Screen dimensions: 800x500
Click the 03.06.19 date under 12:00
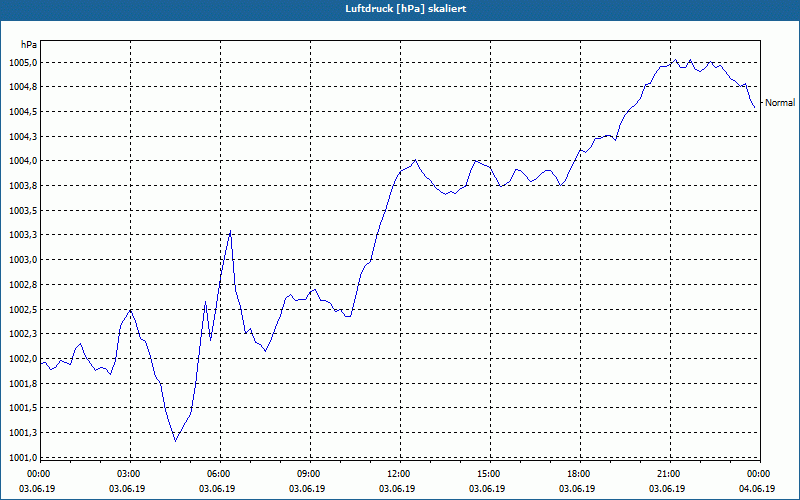click(397, 489)
